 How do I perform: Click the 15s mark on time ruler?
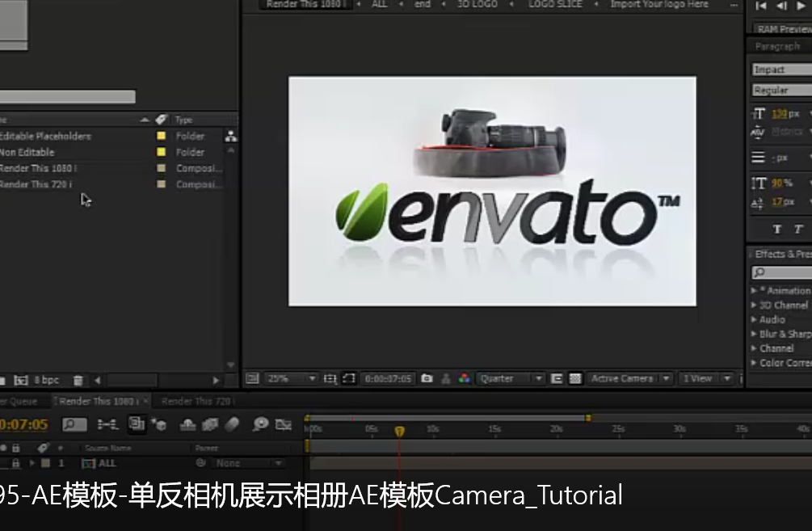[x=494, y=429]
